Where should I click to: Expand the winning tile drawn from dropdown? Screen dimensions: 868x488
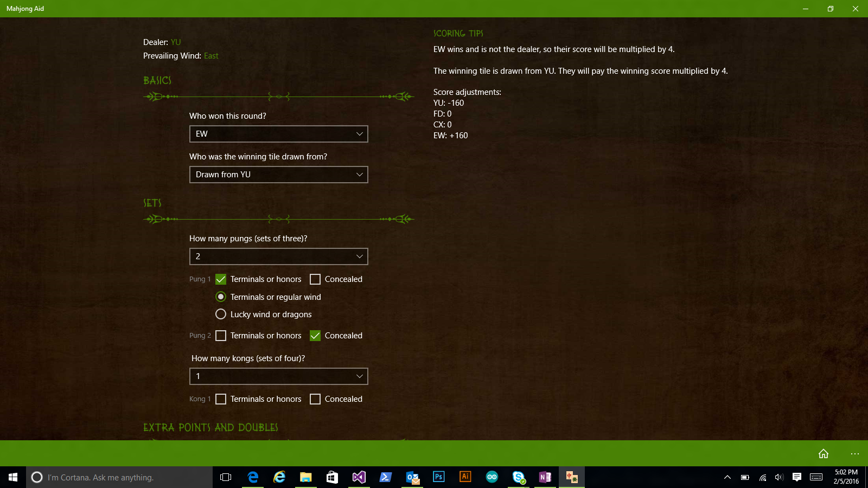point(278,175)
